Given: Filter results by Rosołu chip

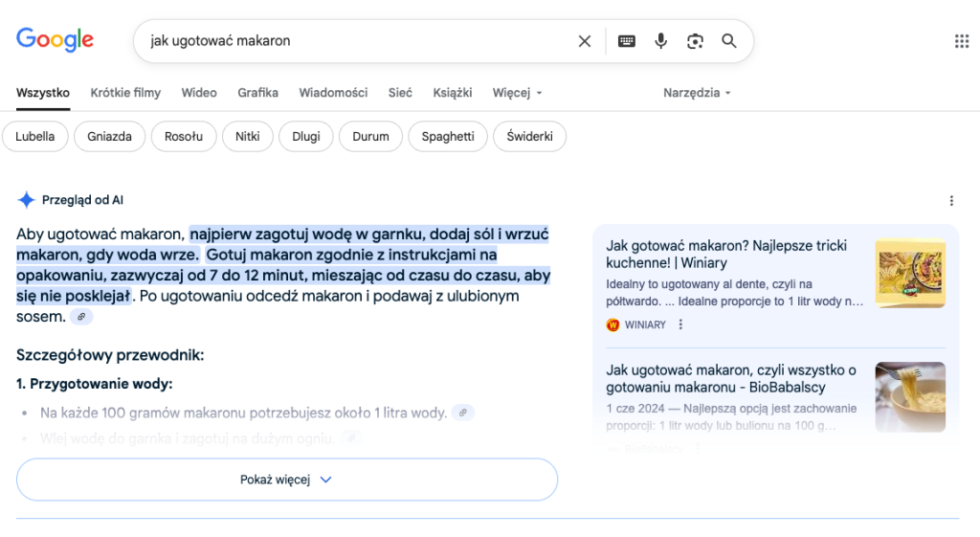Looking at the screenshot, I should pos(184,136).
